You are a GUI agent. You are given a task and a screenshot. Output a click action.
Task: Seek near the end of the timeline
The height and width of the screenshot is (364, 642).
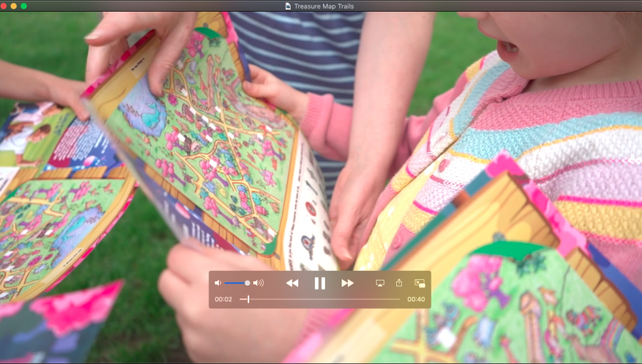coord(393,299)
